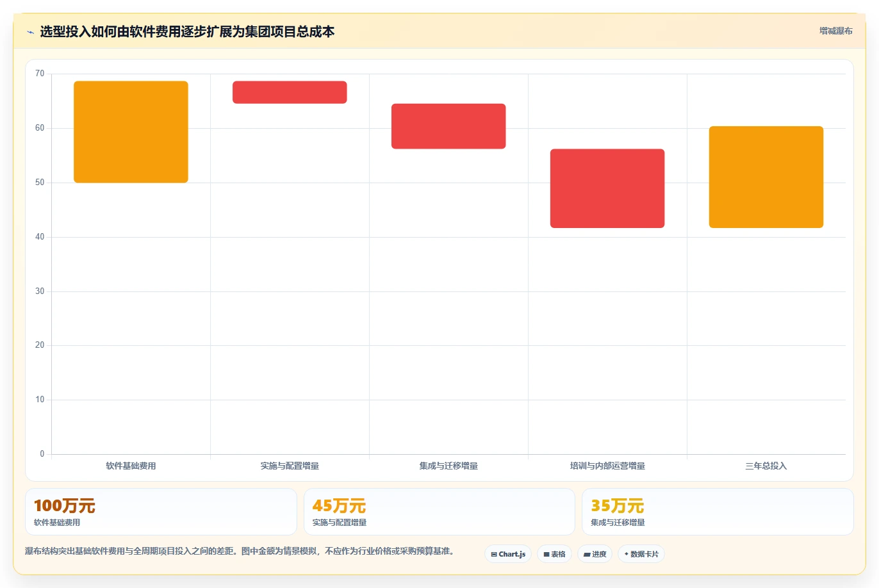Select the 数据卡片 tag chip

[x=641, y=554]
